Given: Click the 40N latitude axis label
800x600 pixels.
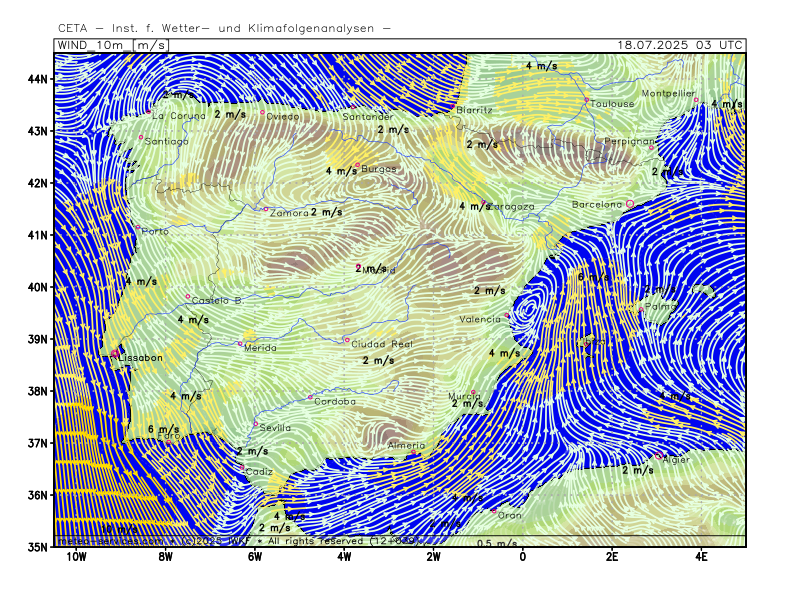Looking at the screenshot, I should click(37, 287).
